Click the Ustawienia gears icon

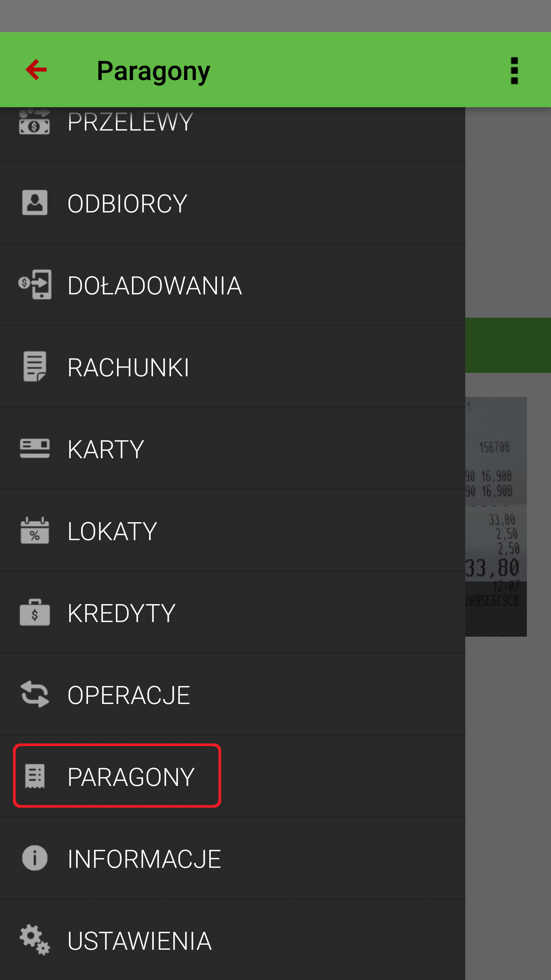coord(35,940)
